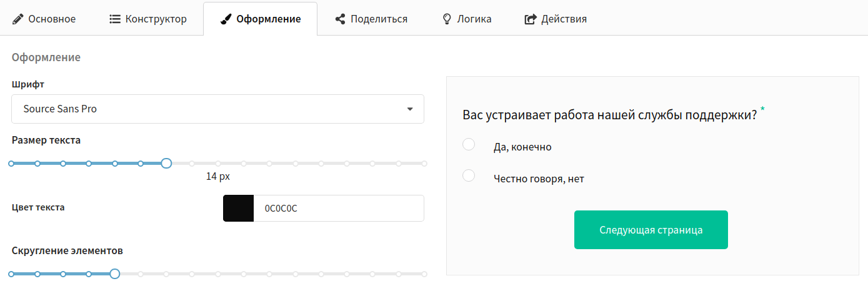This screenshot has height=281, width=868.
Task: Open the Поделиться tab
Action: tap(371, 19)
